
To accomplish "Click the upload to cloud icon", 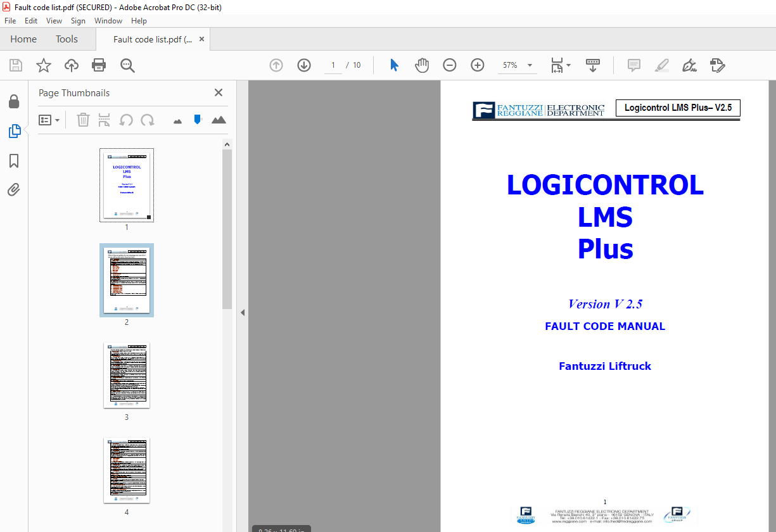I will coord(72,65).
